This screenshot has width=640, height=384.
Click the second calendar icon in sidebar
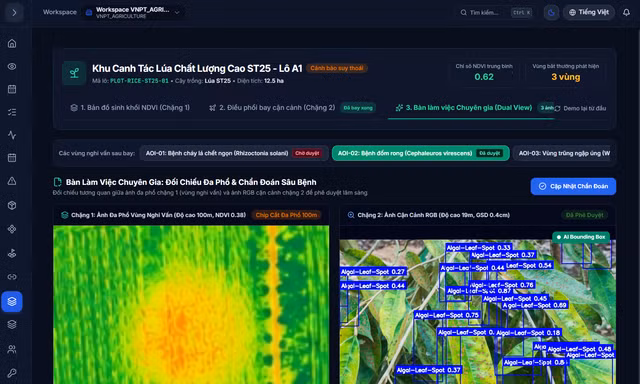coord(12,158)
